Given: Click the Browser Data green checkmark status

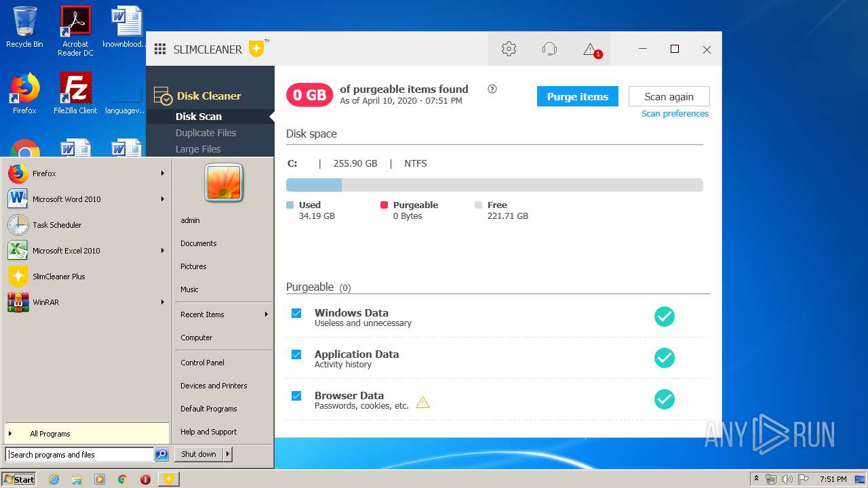Looking at the screenshot, I should [x=665, y=399].
